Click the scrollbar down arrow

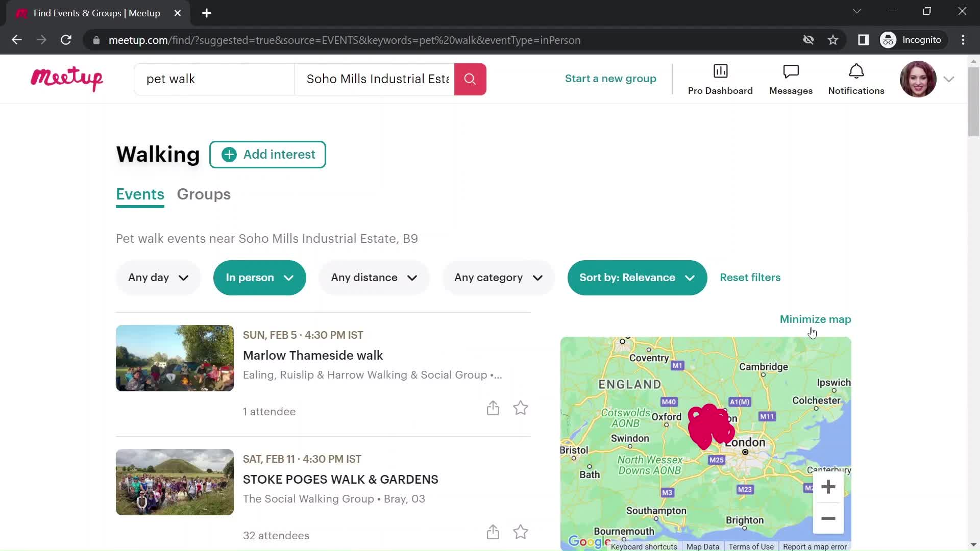[x=973, y=545]
